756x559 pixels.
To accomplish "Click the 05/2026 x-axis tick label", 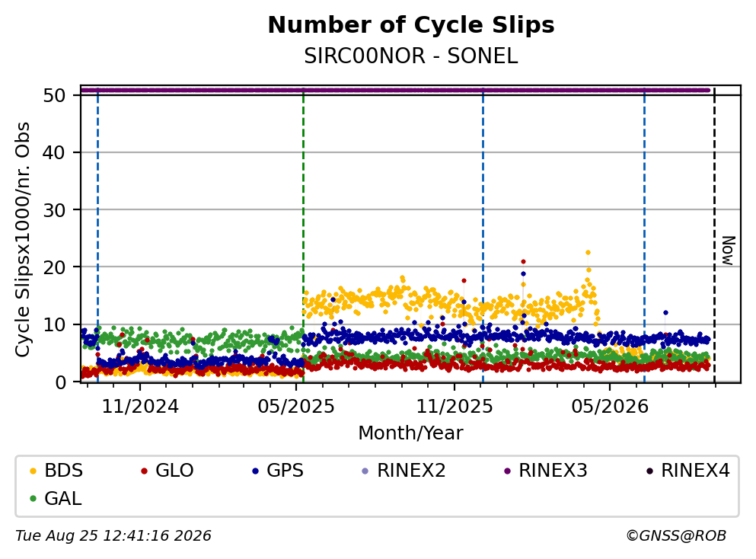I will pyautogui.click(x=610, y=407).
